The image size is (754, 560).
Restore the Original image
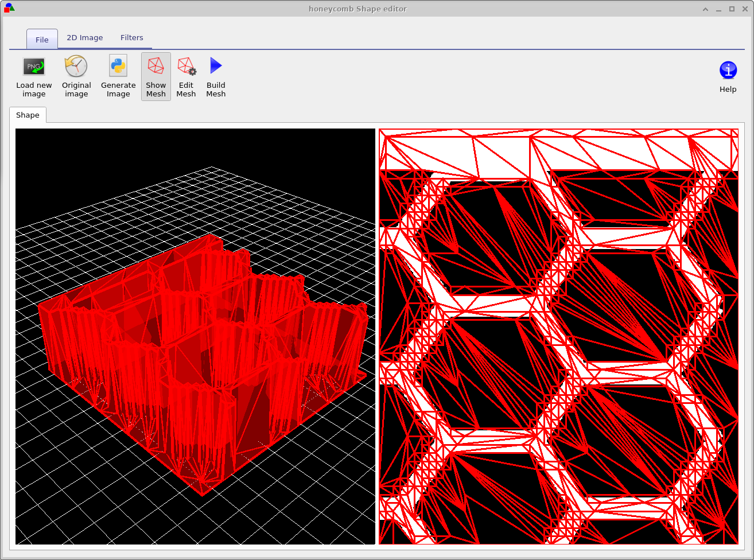coord(76,77)
